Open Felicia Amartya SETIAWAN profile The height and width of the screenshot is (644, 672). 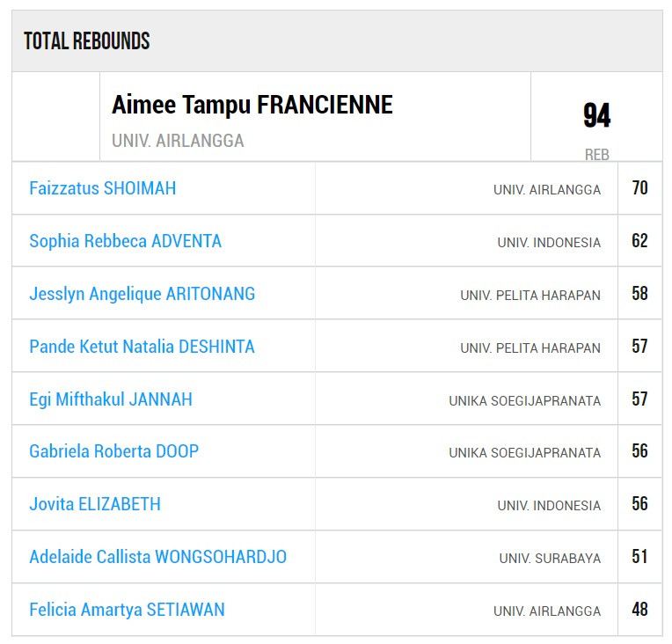(127, 610)
